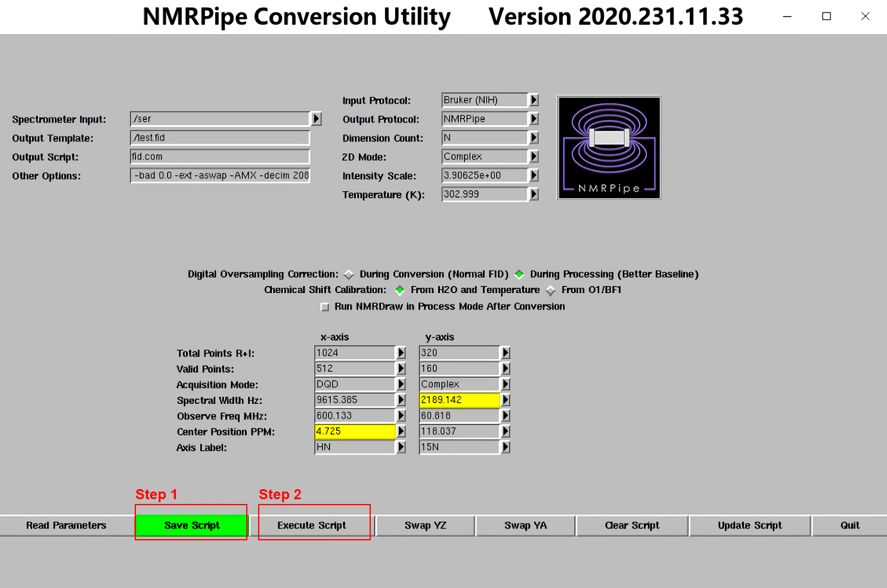Viewport: 887px width, 588px height.
Task: Open y-axis Center Position arrow menu
Action: [505, 431]
